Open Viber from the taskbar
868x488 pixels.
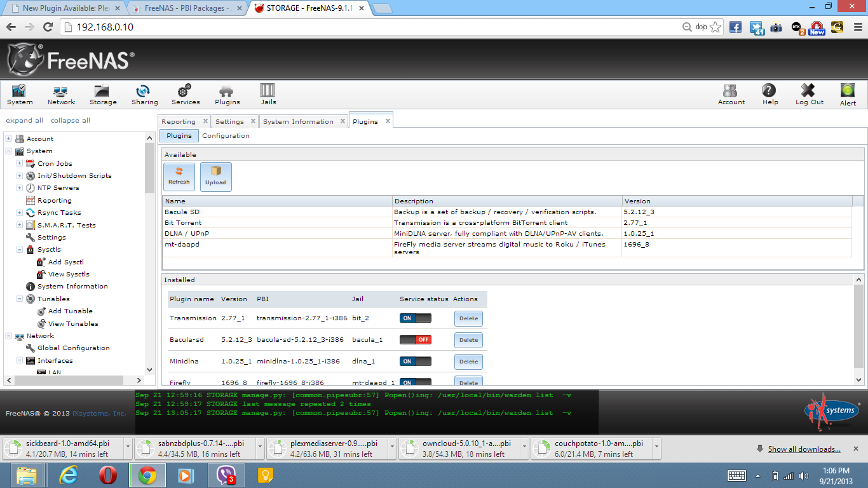(x=226, y=475)
